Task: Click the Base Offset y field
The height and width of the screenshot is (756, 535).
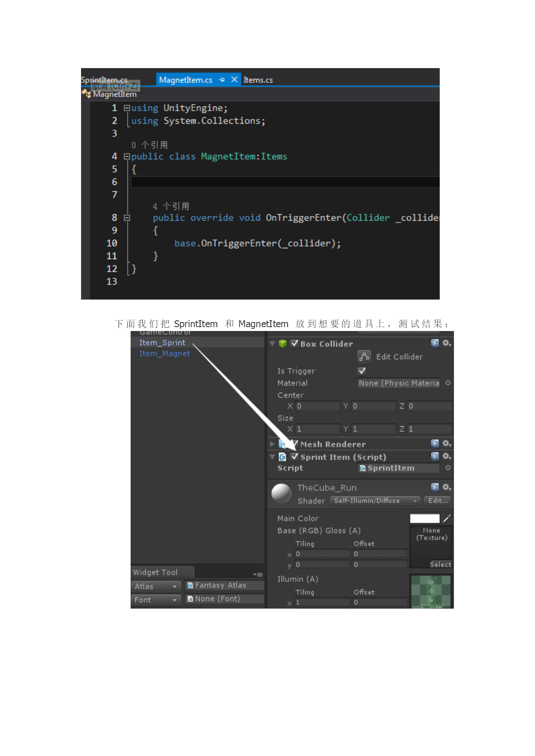Action: [x=380, y=564]
